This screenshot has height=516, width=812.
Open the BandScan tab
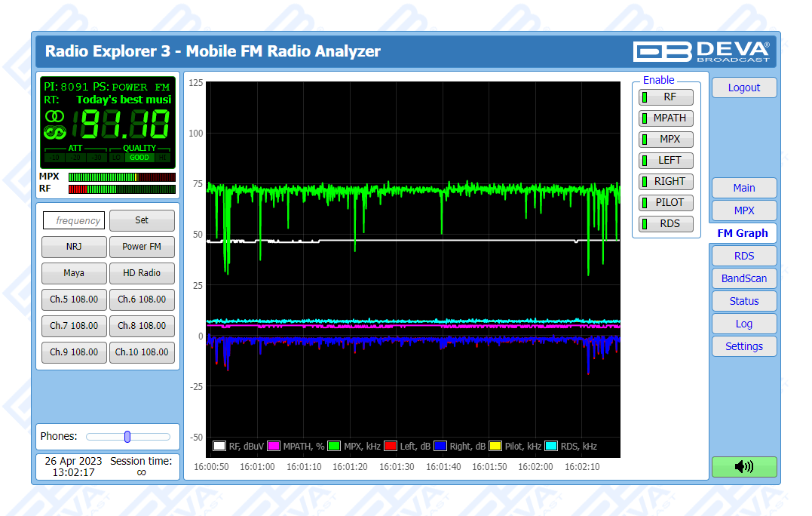[x=743, y=278]
